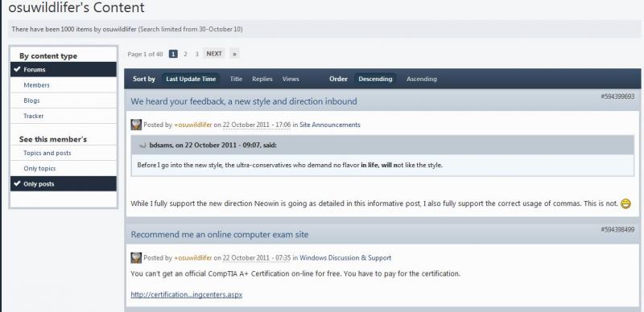Click avatar in Site Announcements post

tap(136, 125)
